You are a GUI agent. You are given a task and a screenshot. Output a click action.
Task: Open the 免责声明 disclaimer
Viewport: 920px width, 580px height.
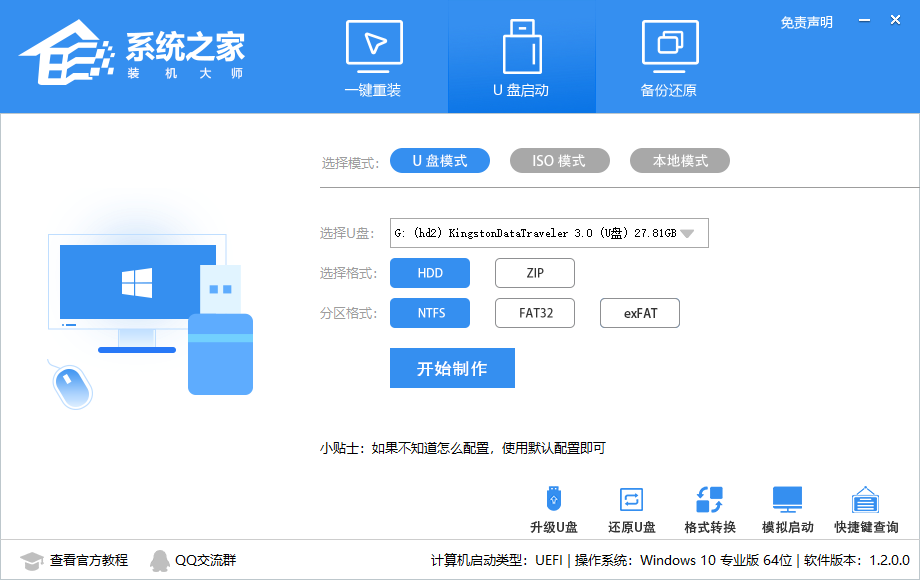point(806,22)
